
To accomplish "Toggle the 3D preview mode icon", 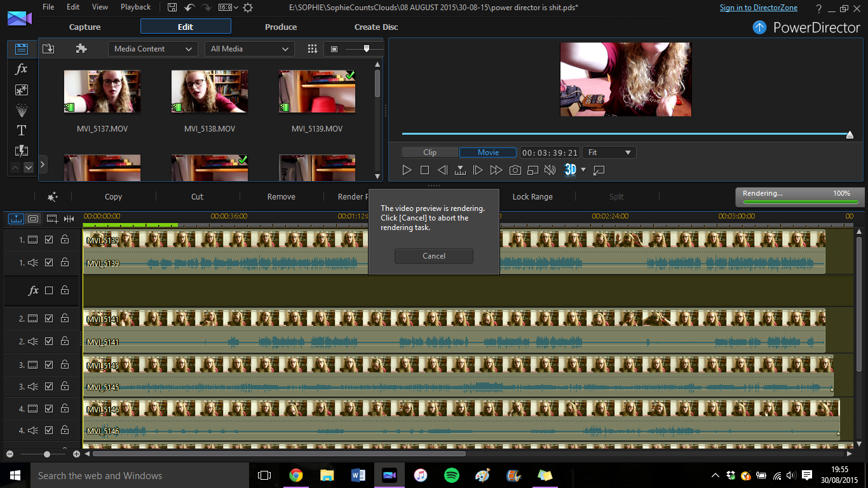I will click(x=570, y=170).
